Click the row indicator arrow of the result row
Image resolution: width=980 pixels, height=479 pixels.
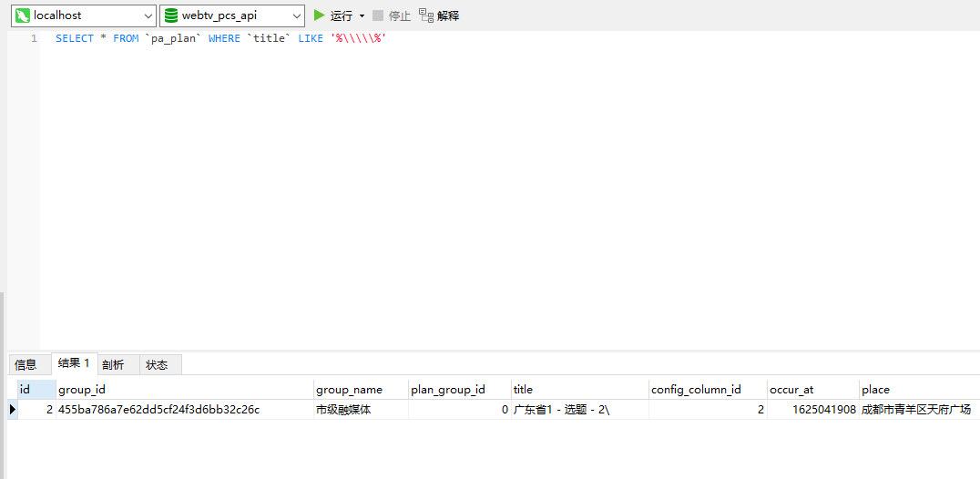[13, 410]
